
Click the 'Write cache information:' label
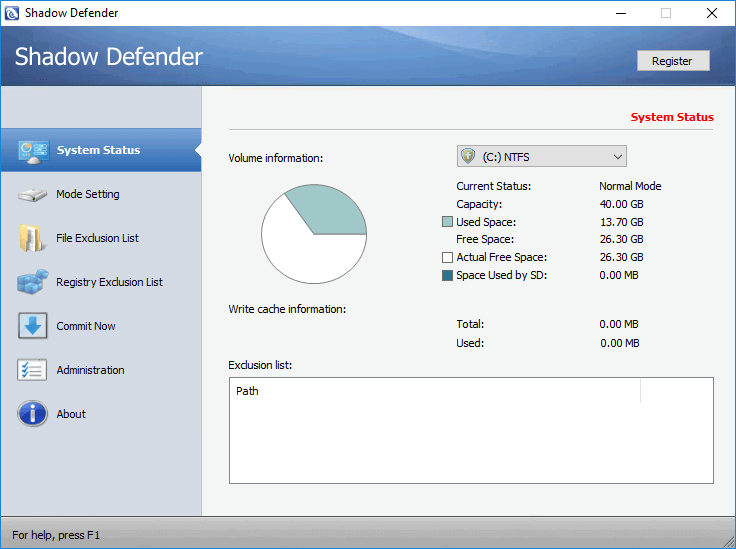point(287,309)
